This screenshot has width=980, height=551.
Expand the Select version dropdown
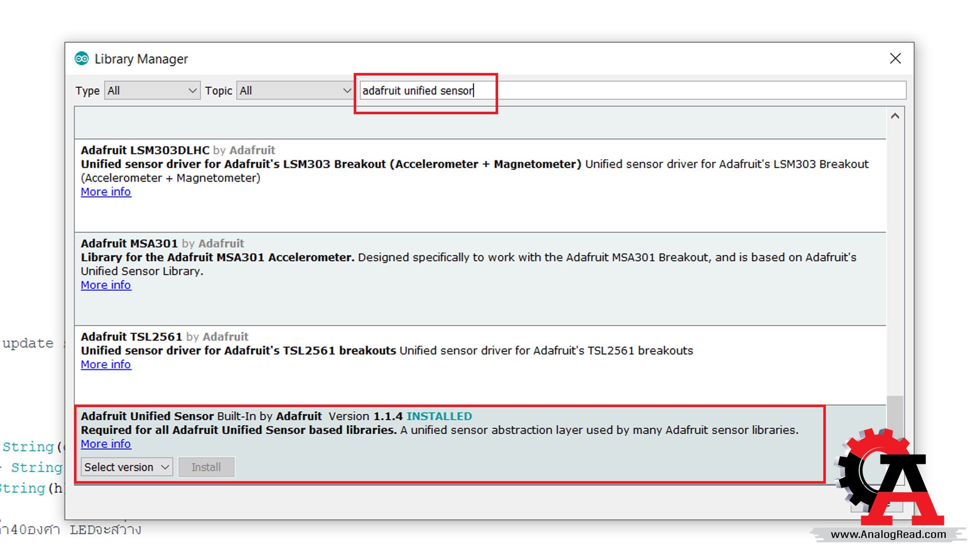tap(127, 467)
